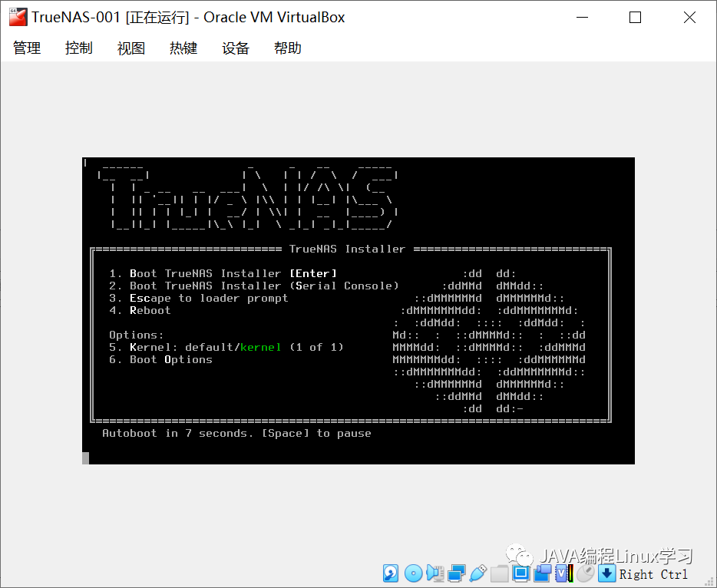Click the optical disc drive status icon

(x=413, y=573)
